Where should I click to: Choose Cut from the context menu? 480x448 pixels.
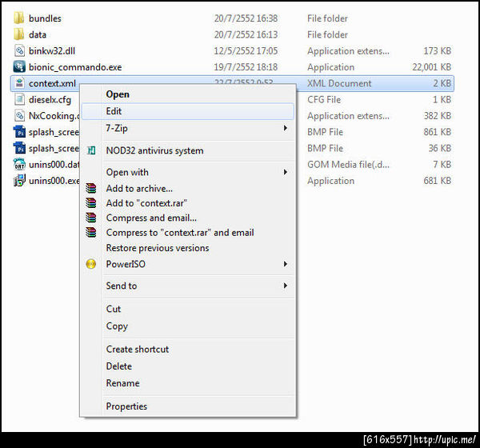(x=188, y=309)
